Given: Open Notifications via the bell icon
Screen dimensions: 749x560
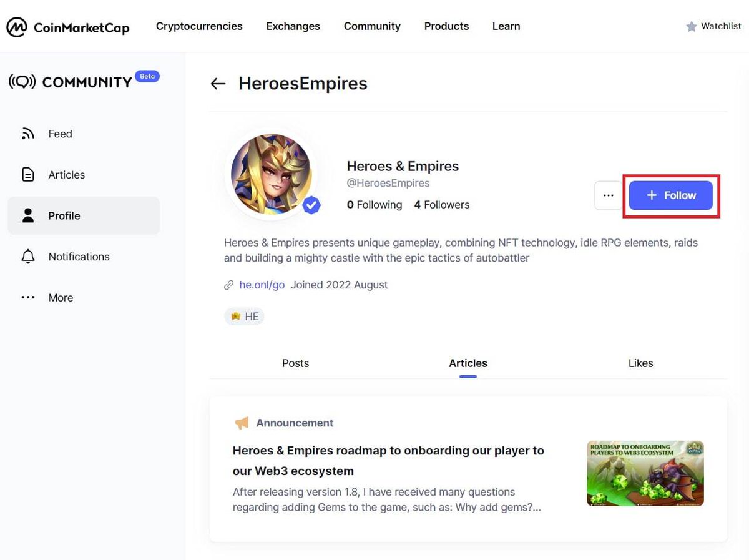Looking at the screenshot, I should click(x=27, y=256).
